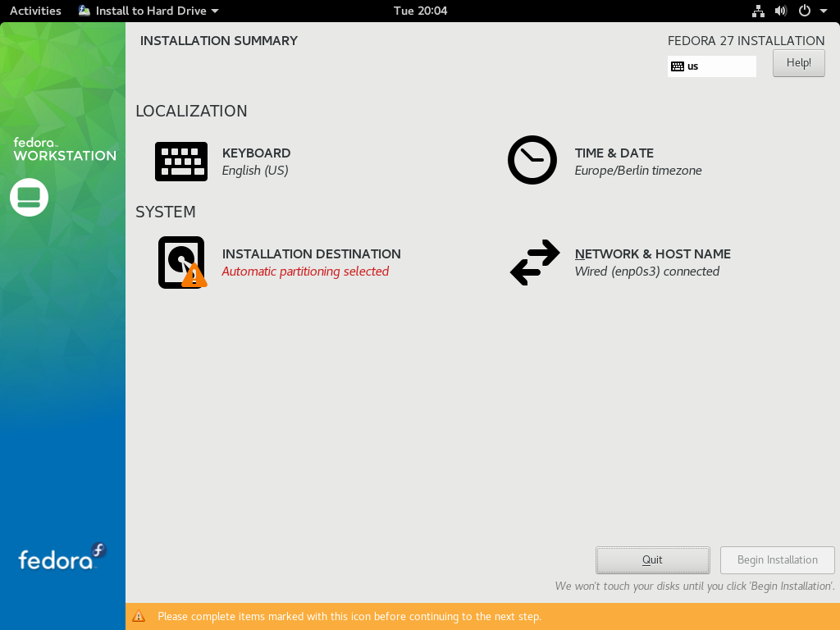Click 'Automatic partitioning selected' warning text
Image resolution: width=840 pixels, height=630 pixels.
click(x=305, y=272)
